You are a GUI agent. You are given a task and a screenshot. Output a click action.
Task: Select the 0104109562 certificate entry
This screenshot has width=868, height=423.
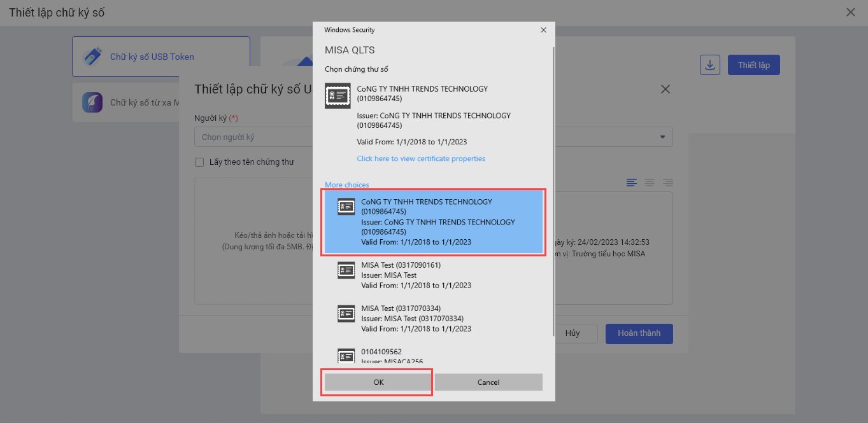pyautogui.click(x=434, y=355)
